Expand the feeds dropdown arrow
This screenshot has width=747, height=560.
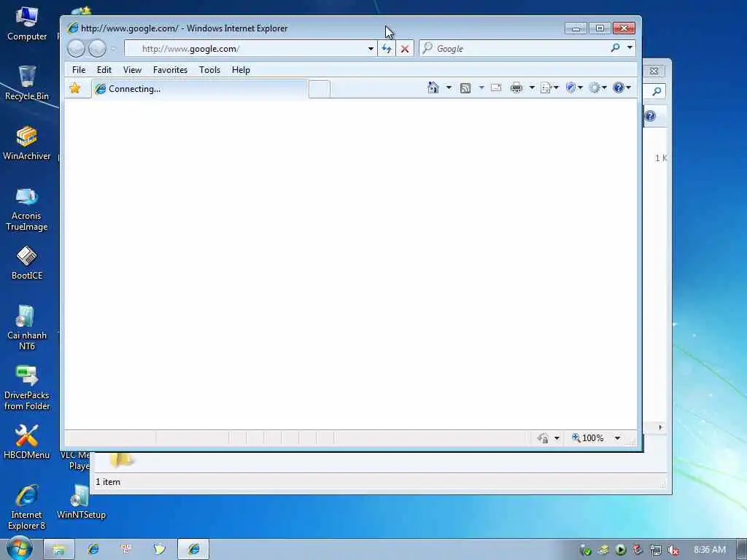pos(481,87)
